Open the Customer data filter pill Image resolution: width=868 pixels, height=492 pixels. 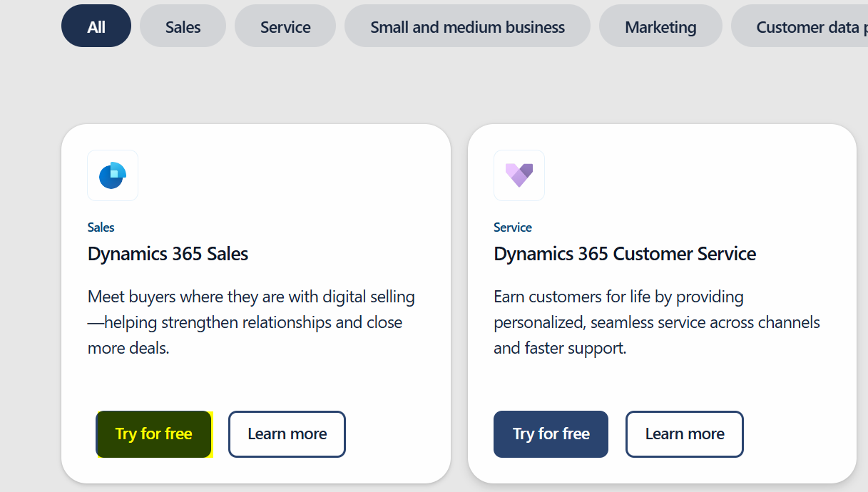800,26
